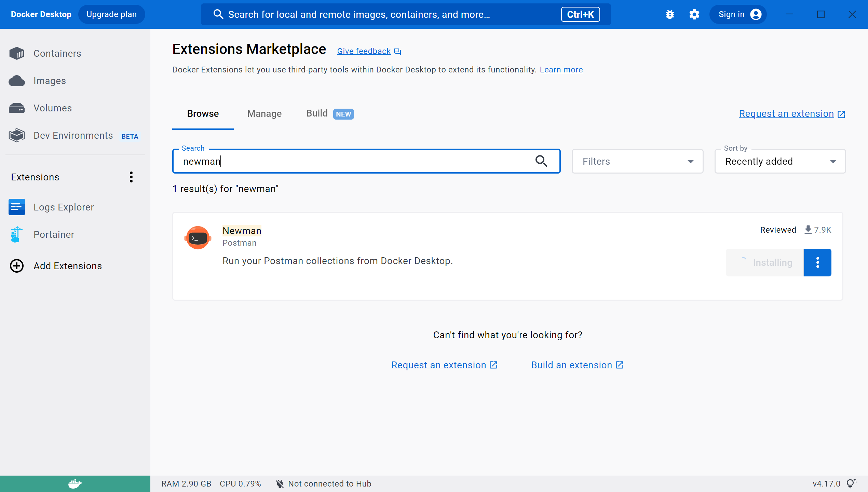Screen dimensions: 868x492
Task: Click the Images cloud icon
Action: [17, 81]
